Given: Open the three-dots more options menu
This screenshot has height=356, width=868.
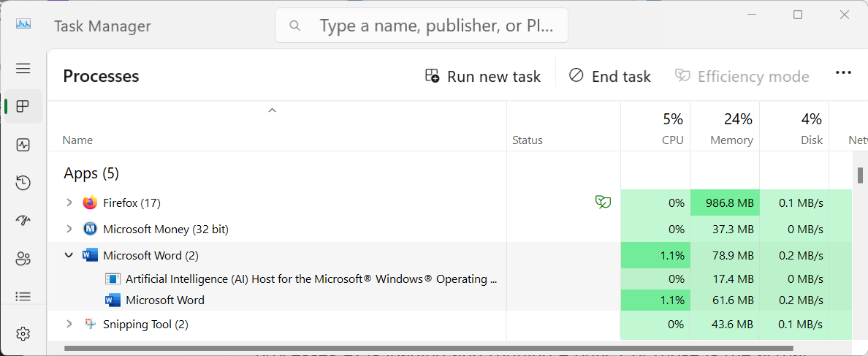Looking at the screenshot, I should coord(843,73).
